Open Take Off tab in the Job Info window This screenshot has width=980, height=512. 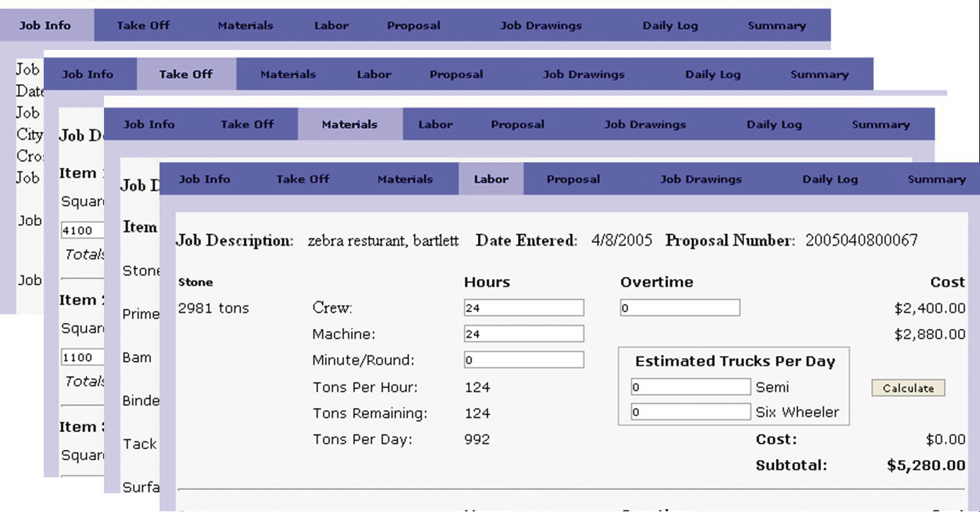click(x=143, y=26)
